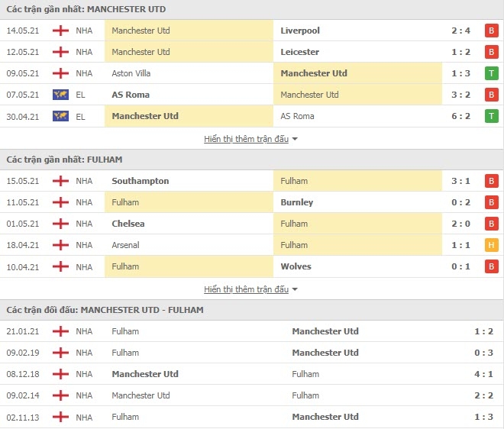Click red B badge on Wolves match
This screenshot has width=504, height=429.
(492, 266)
